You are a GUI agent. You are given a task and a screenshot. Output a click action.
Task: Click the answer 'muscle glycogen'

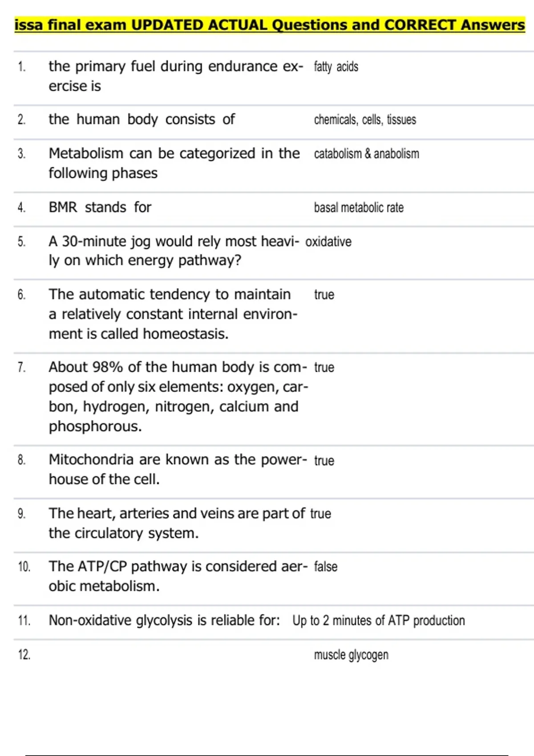[351, 655]
